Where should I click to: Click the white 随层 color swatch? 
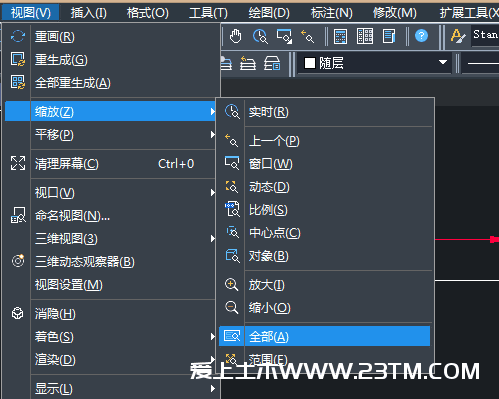(310, 63)
